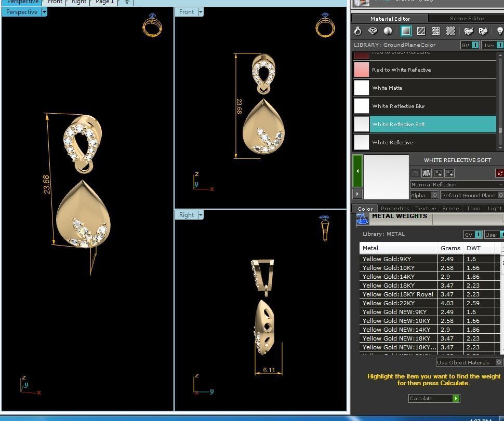Click the red refresh material icon
This screenshot has width=504, height=421.
pos(500,173)
